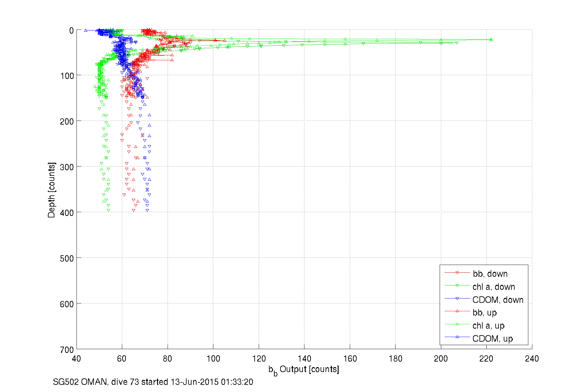
Task: Click the y-axis tick label 700
Action: 67,349
